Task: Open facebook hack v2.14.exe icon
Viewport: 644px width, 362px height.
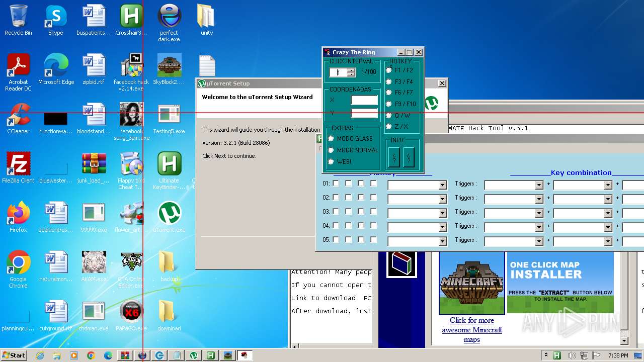Action: coord(131,73)
